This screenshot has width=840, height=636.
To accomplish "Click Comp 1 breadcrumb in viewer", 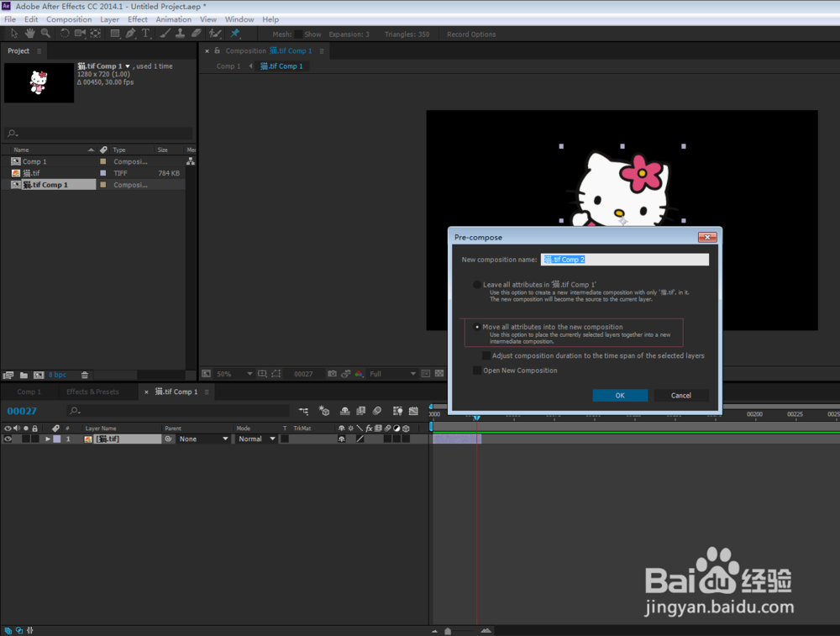I will click(228, 66).
